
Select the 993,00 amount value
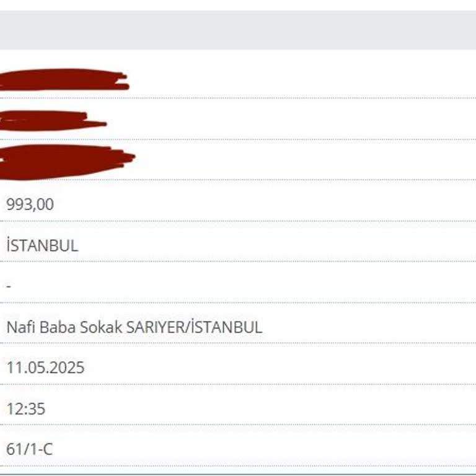tap(30, 205)
